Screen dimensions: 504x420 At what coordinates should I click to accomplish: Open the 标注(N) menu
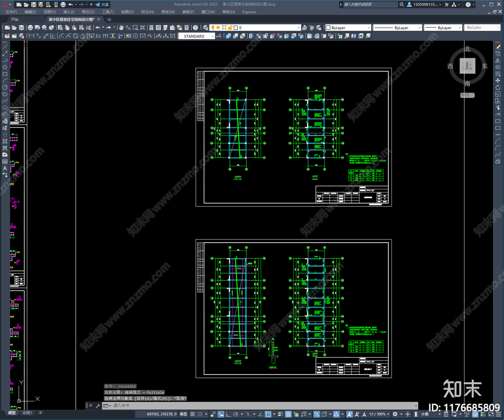tap(147, 12)
